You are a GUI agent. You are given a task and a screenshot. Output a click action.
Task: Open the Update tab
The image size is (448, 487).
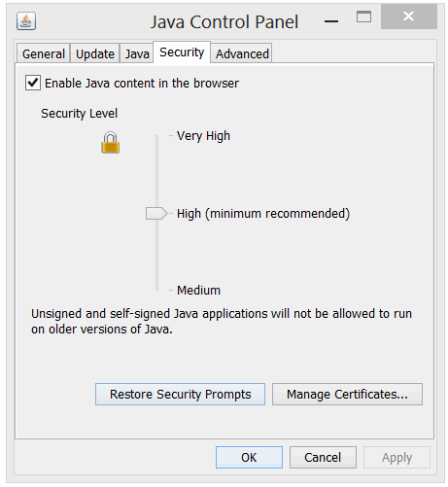pos(95,53)
